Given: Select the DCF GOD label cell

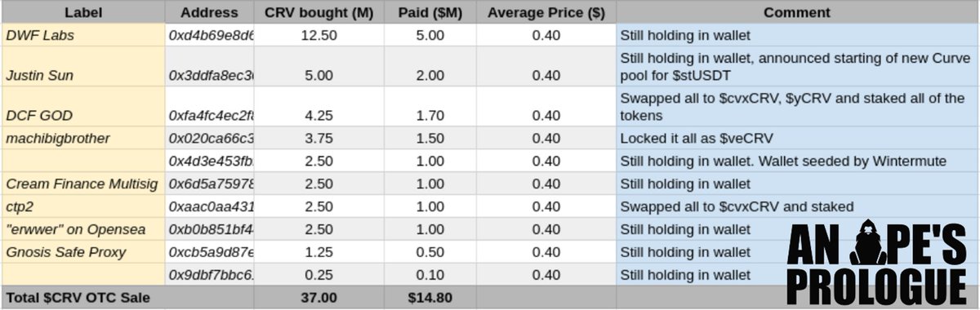Looking at the screenshot, I should click(x=83, y=106).
